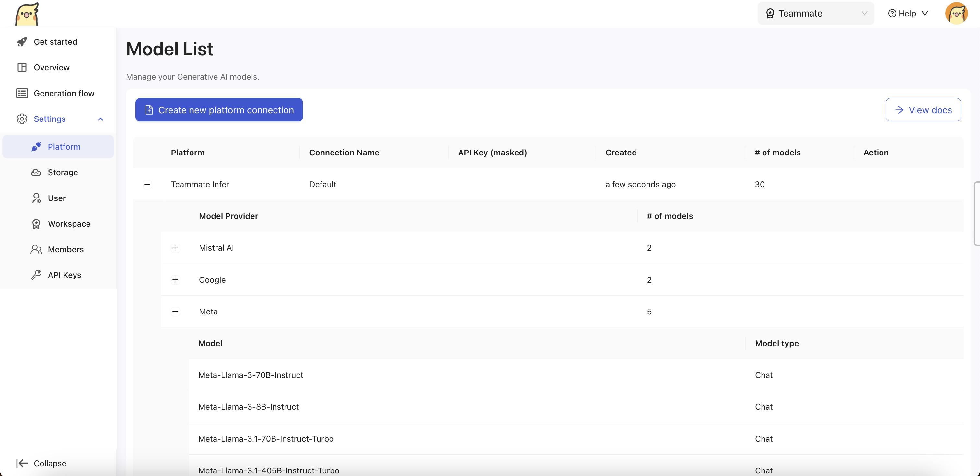
Task: Click the Action column header
Action: pos(876,153)
